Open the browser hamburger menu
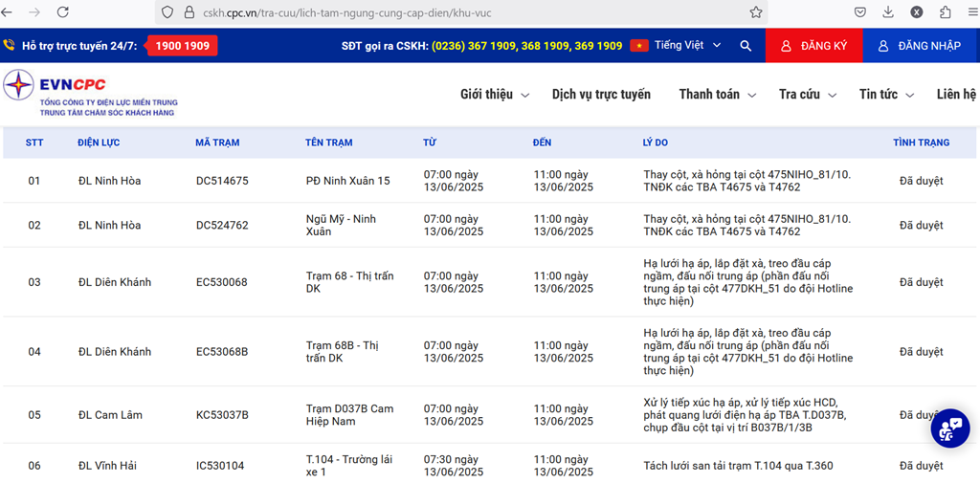Image resolution: width=980 pixels, height=483 pixels. coord(972,11)
